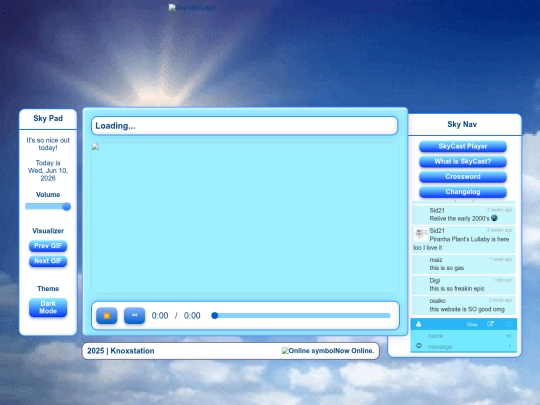Click the play button in the player
The width and height of the screenshot is (540, 405).
point(107,315)
